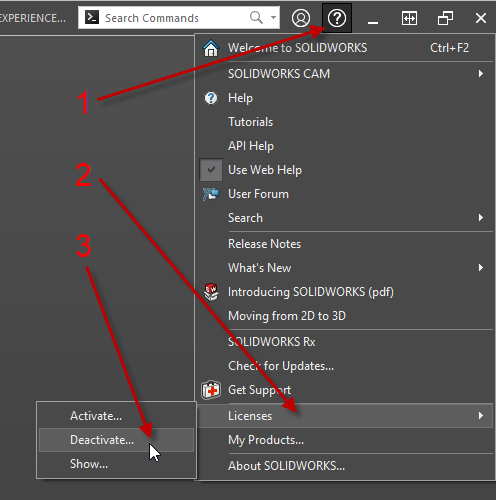Click the Get Support first-aid icon
The width and height of the screenshot is (496, 500).
pyautogui.click(x=211, y=390)
